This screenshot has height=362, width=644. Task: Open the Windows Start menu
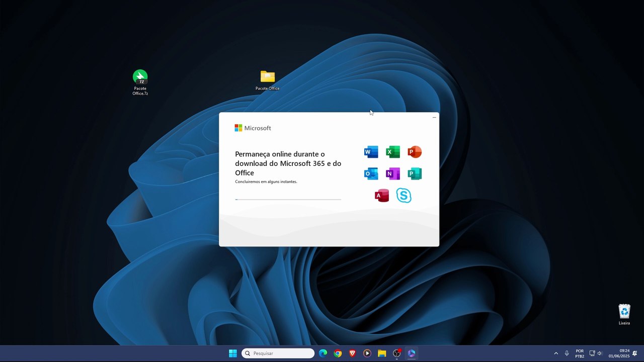coord(233,353)
